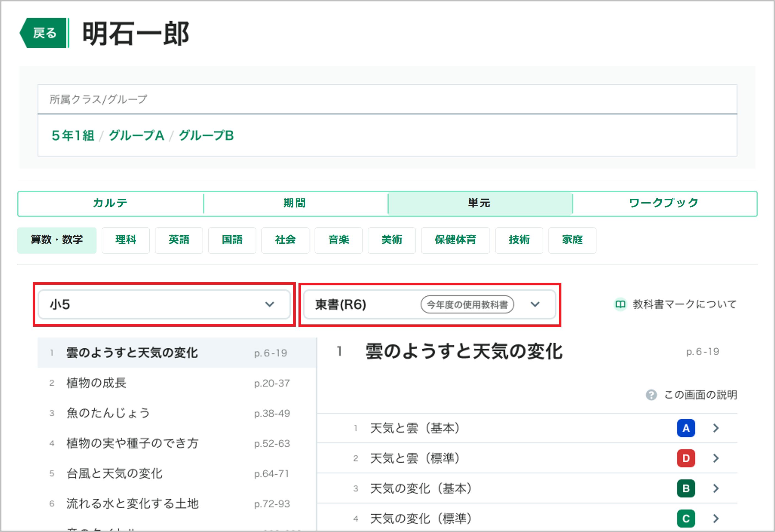Click the blue A grade badge

tap(686, 428)
